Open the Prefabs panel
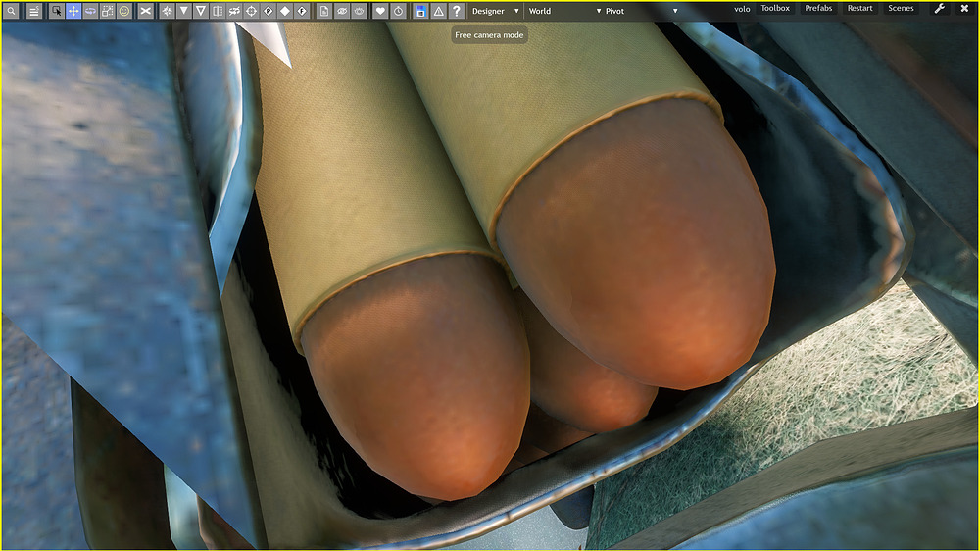The height and width of the screenshot is (551, 980). coord(818,8)
